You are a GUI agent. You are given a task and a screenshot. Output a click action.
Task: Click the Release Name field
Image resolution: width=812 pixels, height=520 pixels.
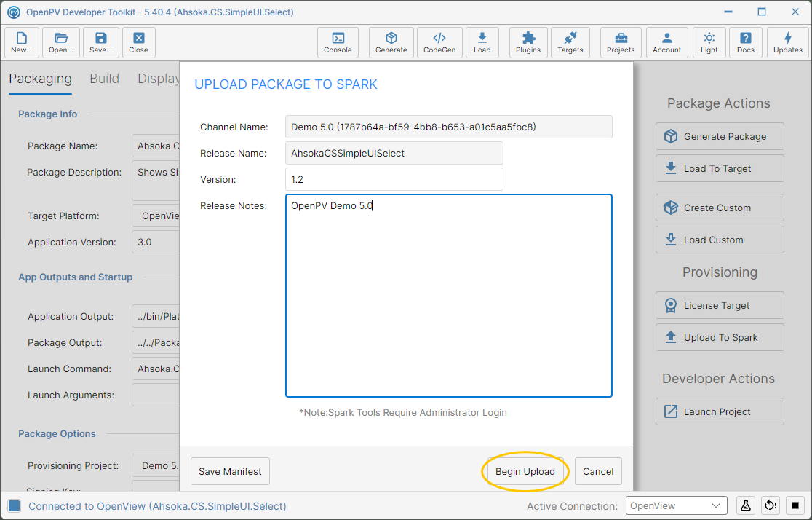(394, 154)
